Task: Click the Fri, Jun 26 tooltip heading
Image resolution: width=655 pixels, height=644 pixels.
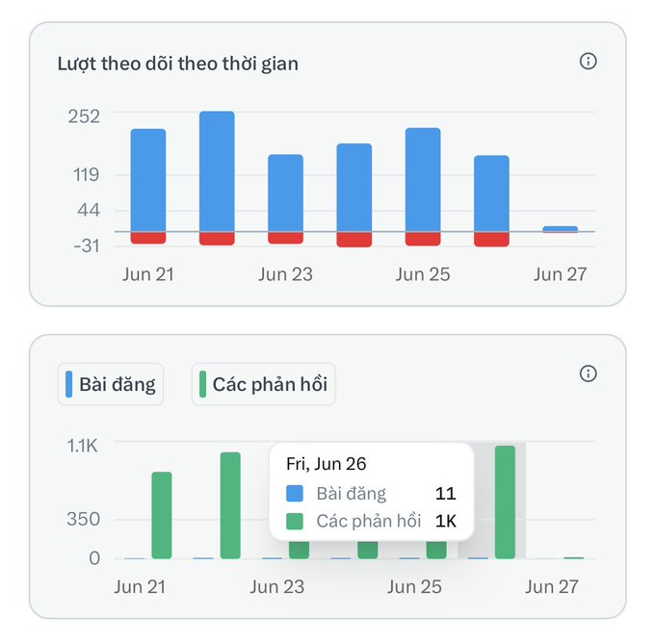Action: point(327,464)
